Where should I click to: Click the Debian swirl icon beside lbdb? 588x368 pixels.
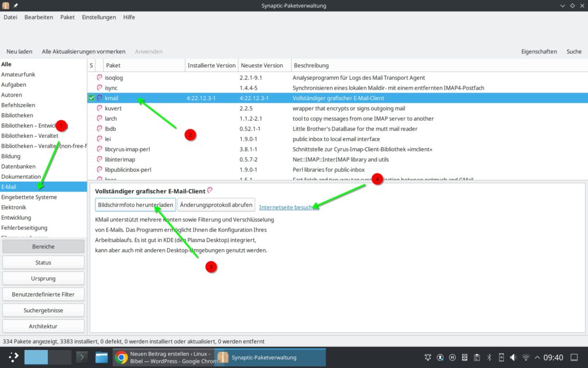[x=99, y=128]
